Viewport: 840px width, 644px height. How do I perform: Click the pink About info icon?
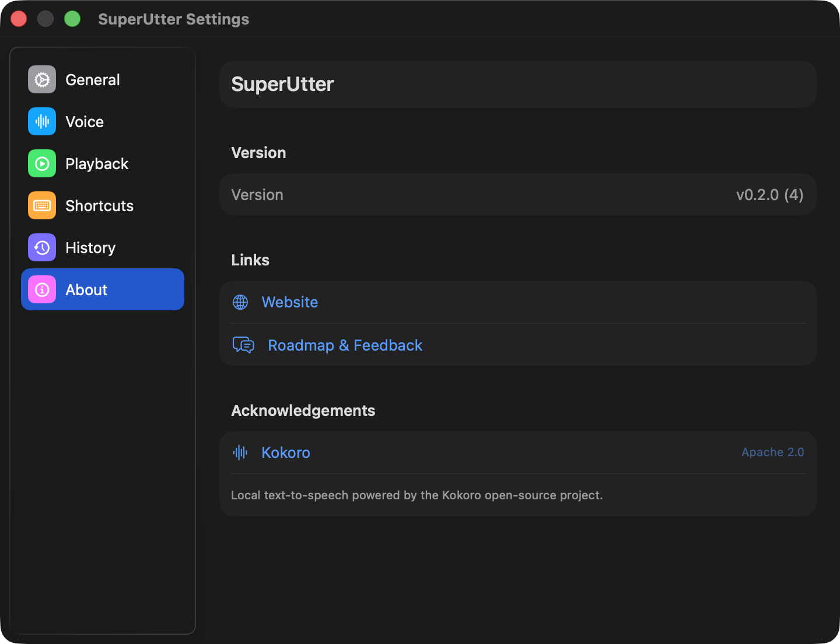[x=42, y=289]
